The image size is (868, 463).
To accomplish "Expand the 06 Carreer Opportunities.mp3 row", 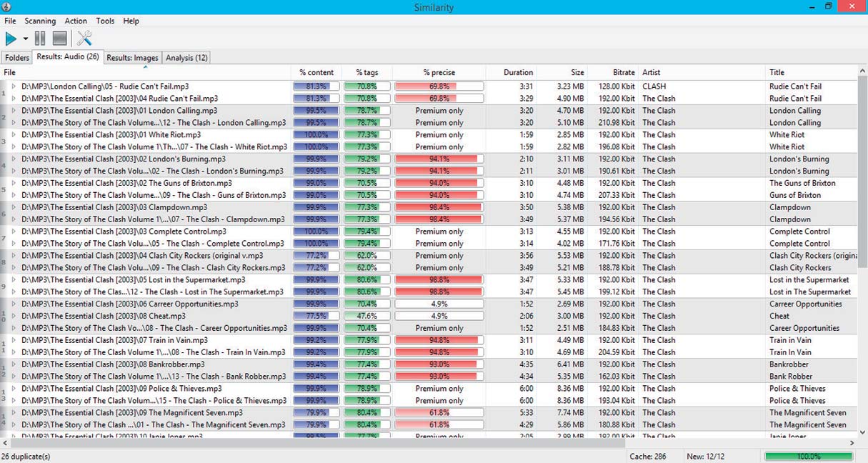I will click(x=14, y=304).
